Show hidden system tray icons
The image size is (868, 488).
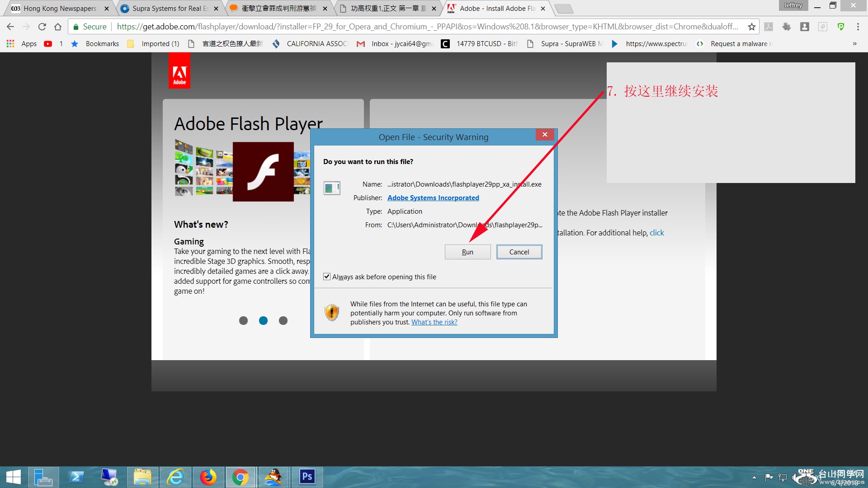[754, 478]
